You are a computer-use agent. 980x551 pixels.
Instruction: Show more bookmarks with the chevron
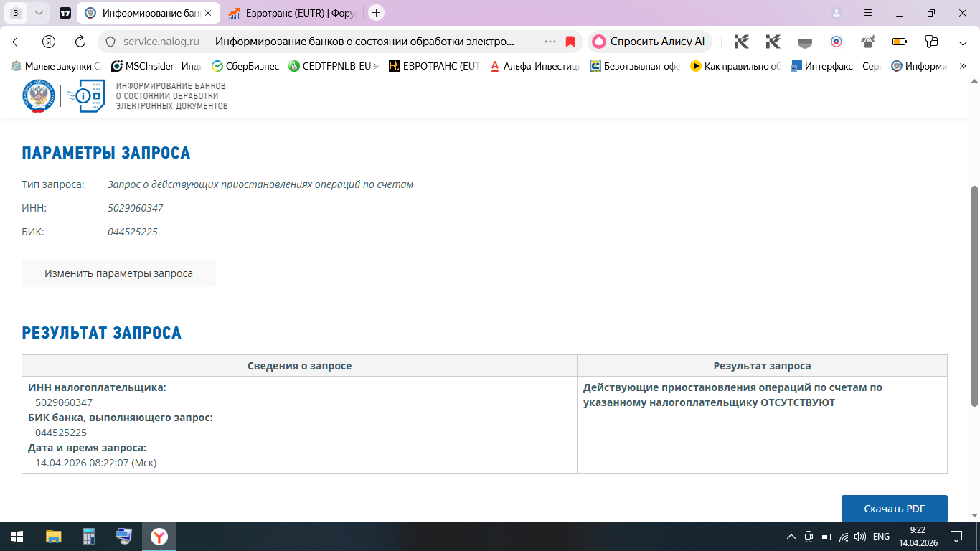[x=963, y=66]
